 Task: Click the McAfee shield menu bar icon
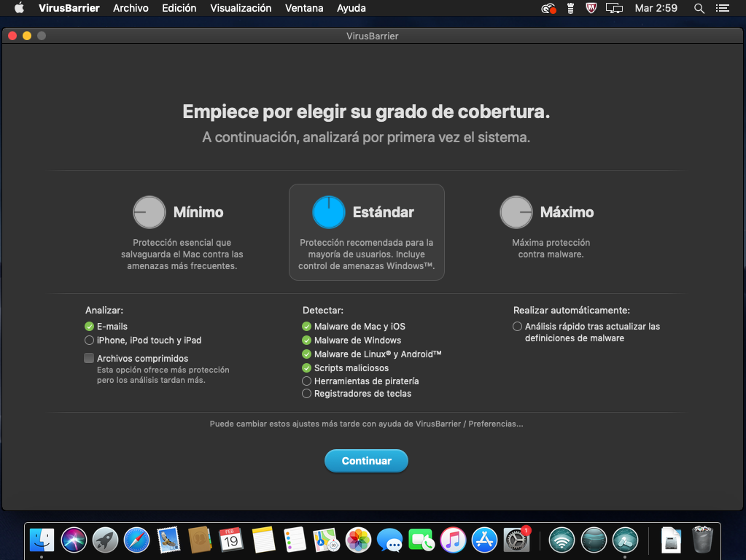pos(591,8)
